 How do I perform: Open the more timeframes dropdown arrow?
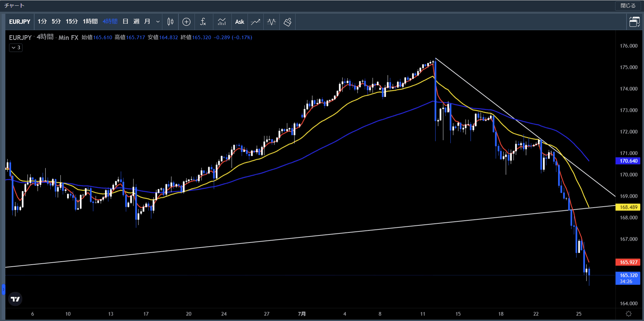click(x=158, y=22)
